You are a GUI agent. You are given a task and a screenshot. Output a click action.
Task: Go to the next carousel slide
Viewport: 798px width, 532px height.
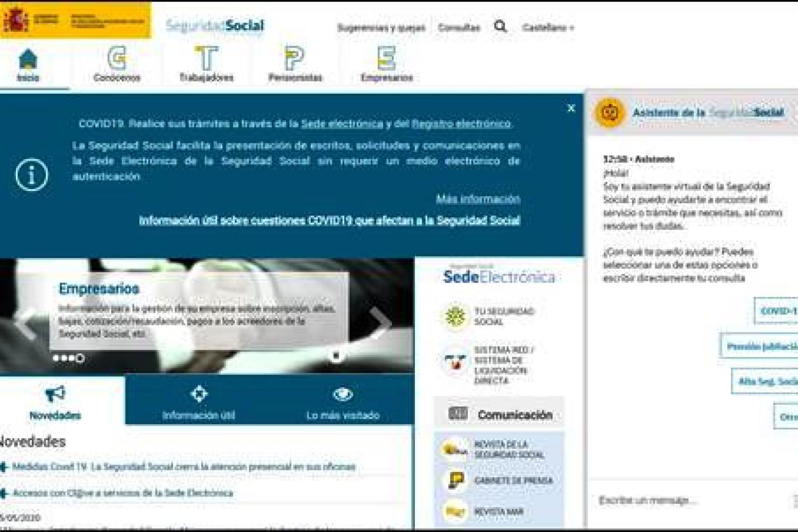[x=381, y=323]
